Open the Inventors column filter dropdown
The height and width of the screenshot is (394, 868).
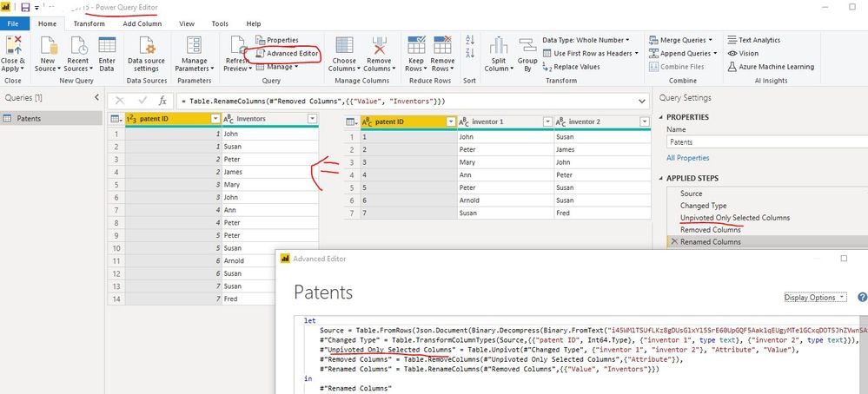pos(312,119)
